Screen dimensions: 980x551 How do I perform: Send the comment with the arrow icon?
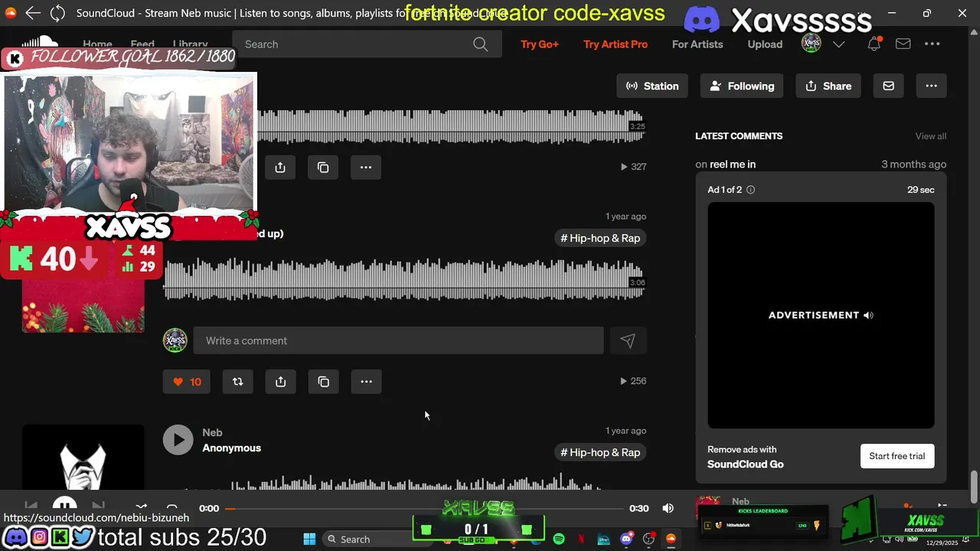(x=628, y=341)
